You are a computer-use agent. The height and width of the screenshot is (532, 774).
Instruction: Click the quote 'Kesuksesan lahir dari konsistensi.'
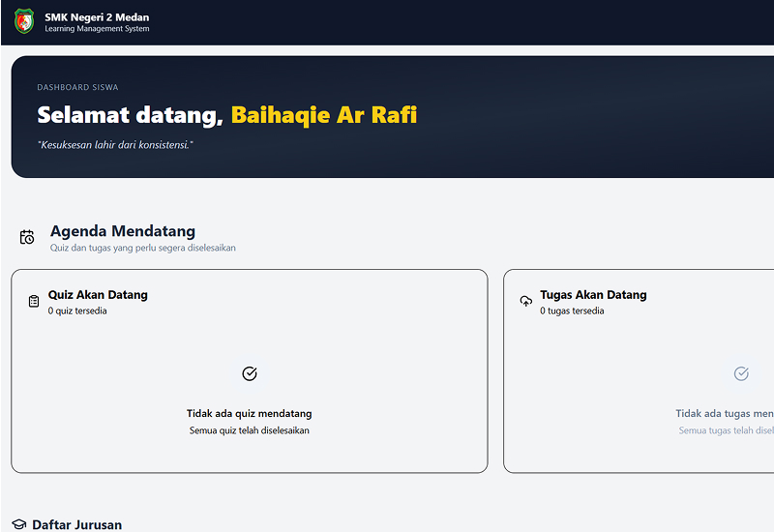(115, 145)
